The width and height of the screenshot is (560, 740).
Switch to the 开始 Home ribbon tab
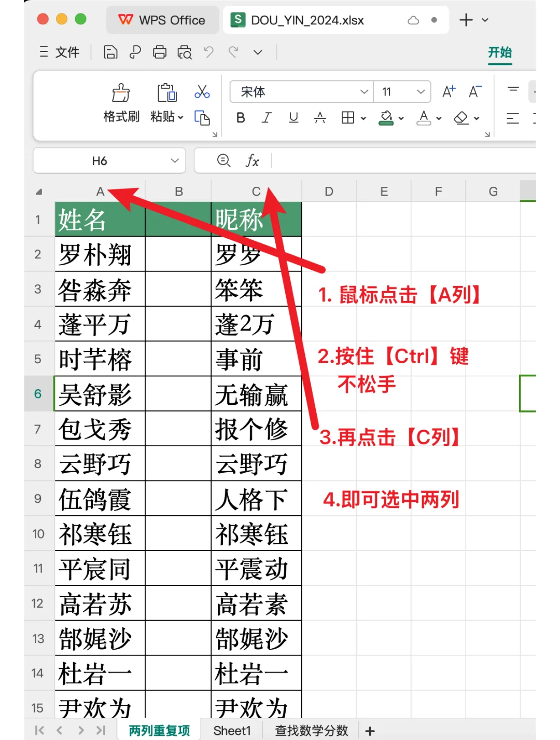coord(500,52)
